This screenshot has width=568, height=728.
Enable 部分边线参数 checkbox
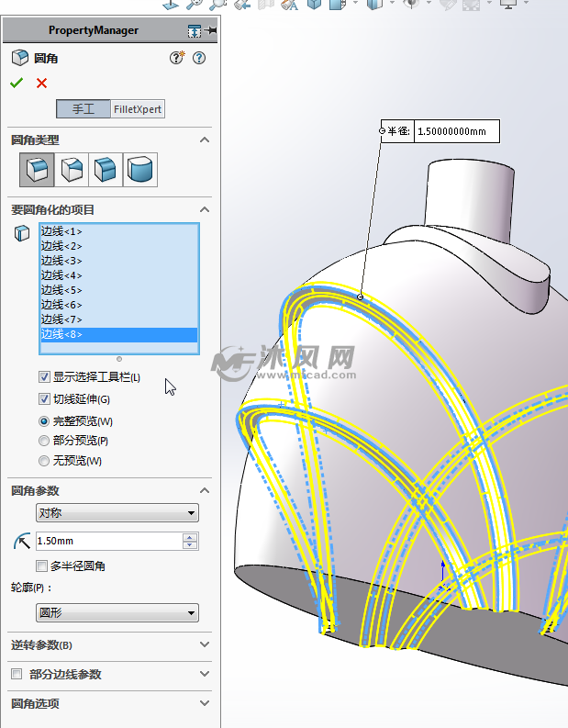click(x=17, y=674)
